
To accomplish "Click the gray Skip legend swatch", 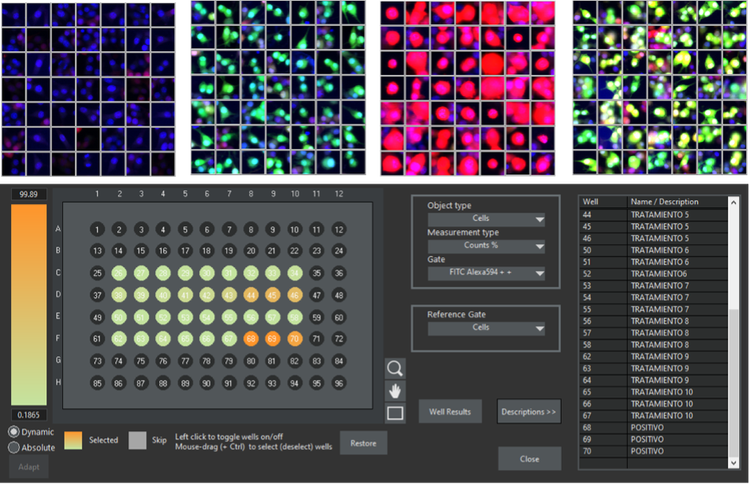I will pyautogui.click(x=137, y=440).
